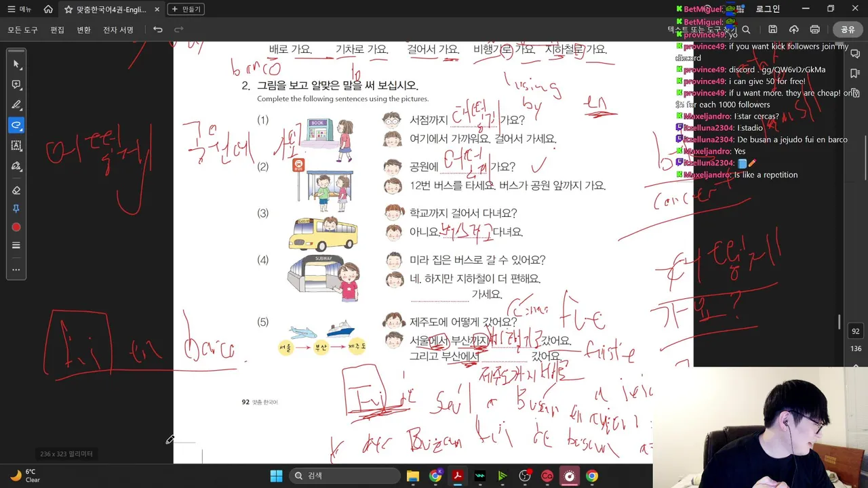868x488 pixels.
Task: Select the Add text box tool
Action: 16,146
